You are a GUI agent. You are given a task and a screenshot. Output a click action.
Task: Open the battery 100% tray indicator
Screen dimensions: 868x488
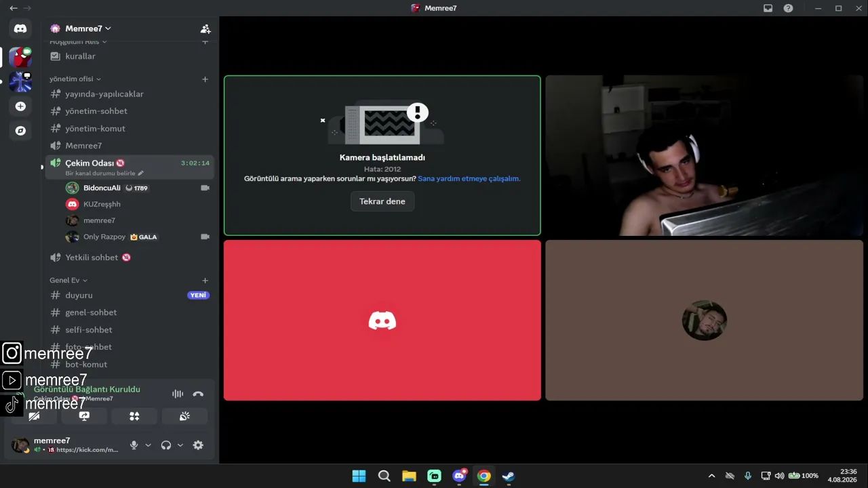point(803,476)
